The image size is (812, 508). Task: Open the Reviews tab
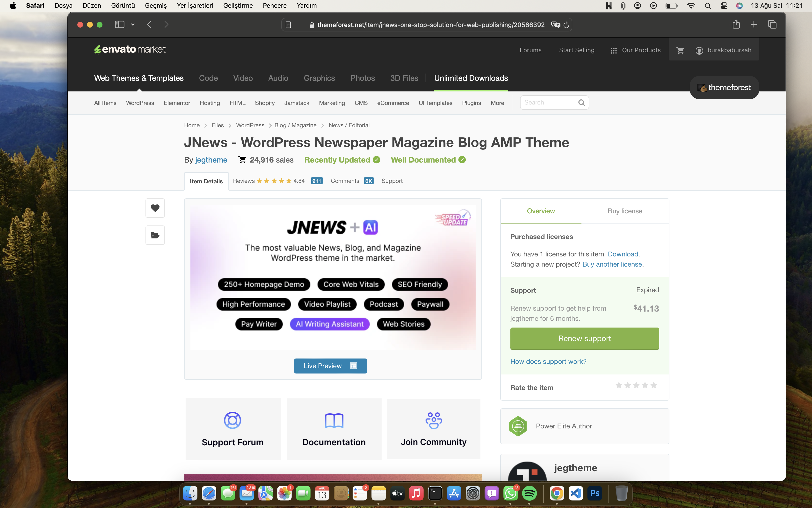tap(277, 181)
